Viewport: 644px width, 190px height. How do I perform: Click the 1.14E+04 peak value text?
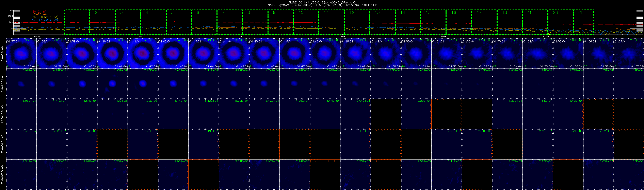pyautogui.click(x=637, y=70)
